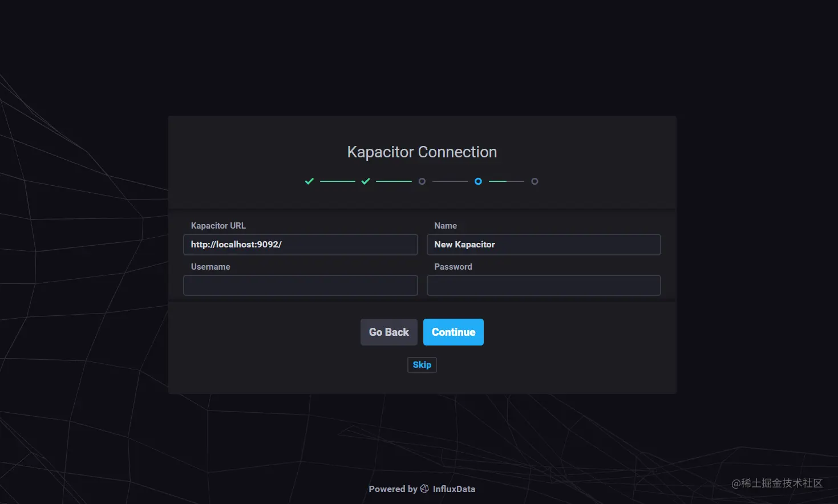Click the Password label
Screen dimensions: 838x504
pos(453,267)
